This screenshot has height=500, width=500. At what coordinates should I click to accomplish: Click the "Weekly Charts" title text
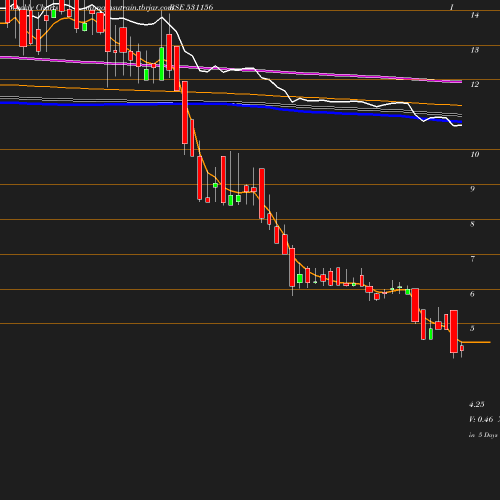coord(33,7)
